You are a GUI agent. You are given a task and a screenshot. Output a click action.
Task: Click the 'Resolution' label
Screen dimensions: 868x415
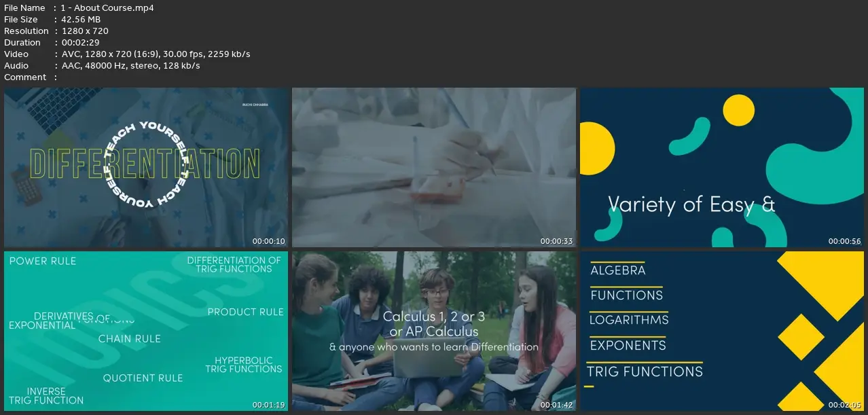(x=26, y=31)
